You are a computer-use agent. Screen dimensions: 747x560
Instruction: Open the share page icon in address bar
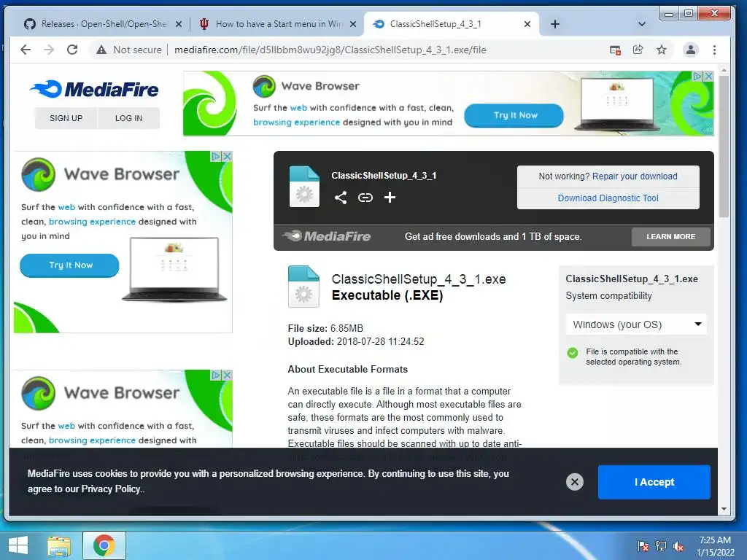[x=638, y=50]
